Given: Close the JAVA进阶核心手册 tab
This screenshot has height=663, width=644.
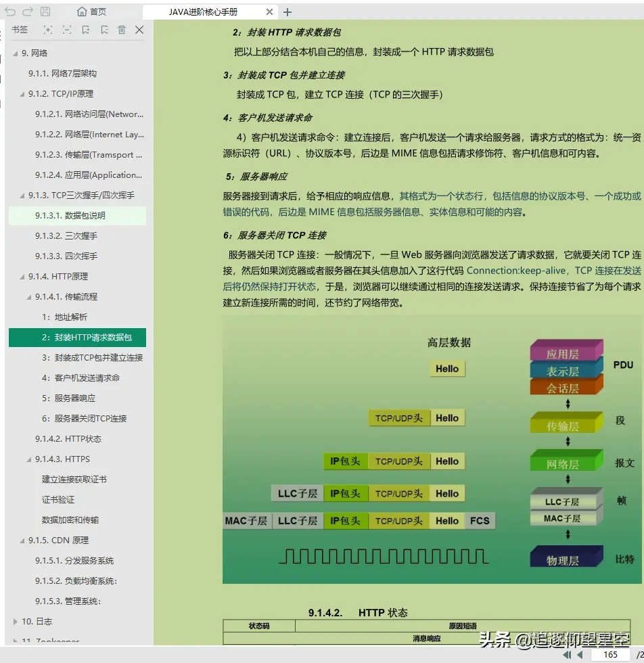Looking at the screenshot, I should [269, 12].
